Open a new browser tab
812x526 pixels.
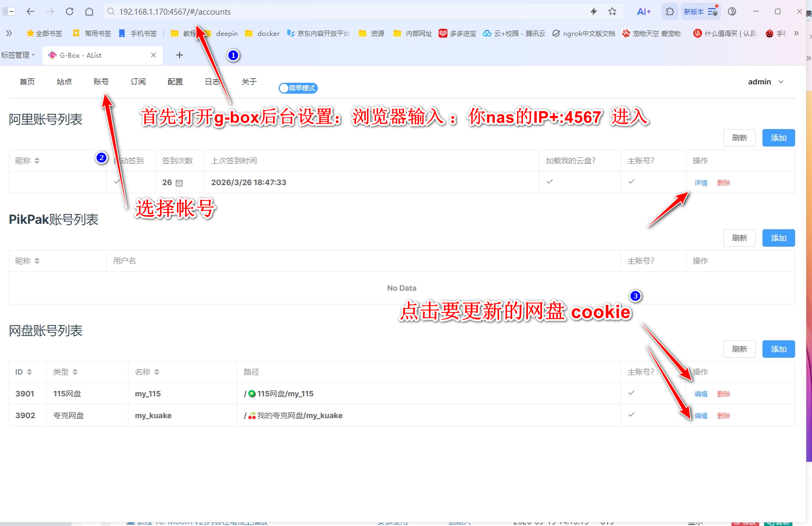point(180,55)
